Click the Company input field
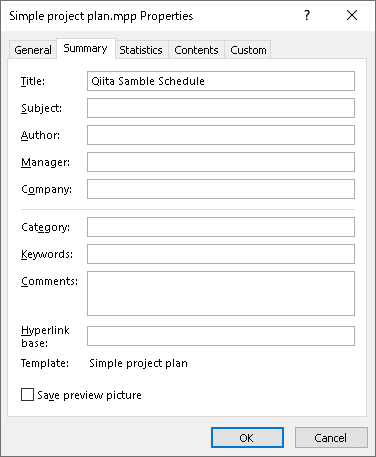 click(x=221, y=189)
